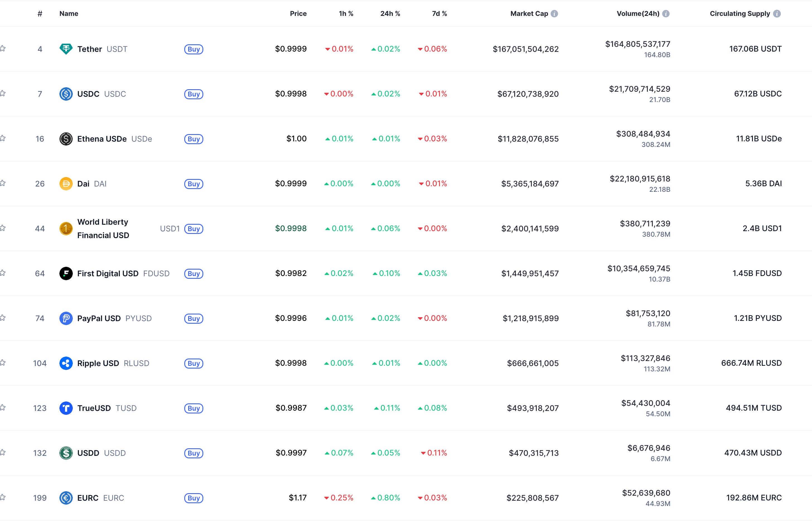Sort table by 24h % column header
812x523 pixels.
(x=390, y=14)
